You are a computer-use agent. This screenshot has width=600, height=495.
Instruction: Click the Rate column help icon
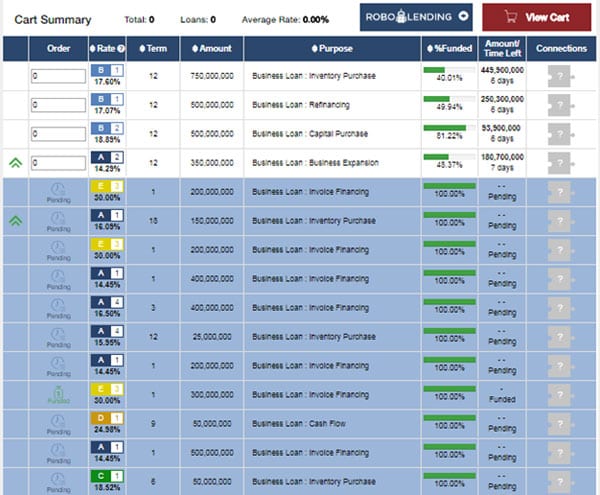[x=123, y=49]
